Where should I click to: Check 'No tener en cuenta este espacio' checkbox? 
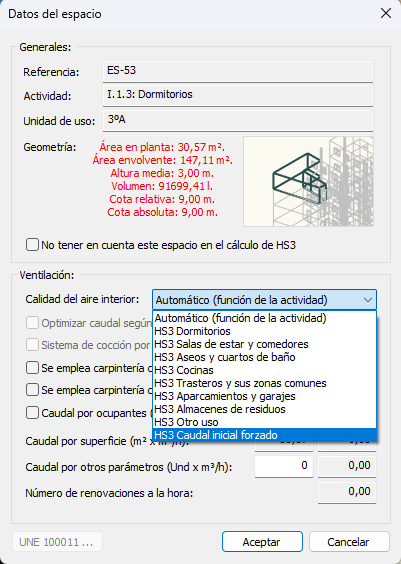[32, 245]
